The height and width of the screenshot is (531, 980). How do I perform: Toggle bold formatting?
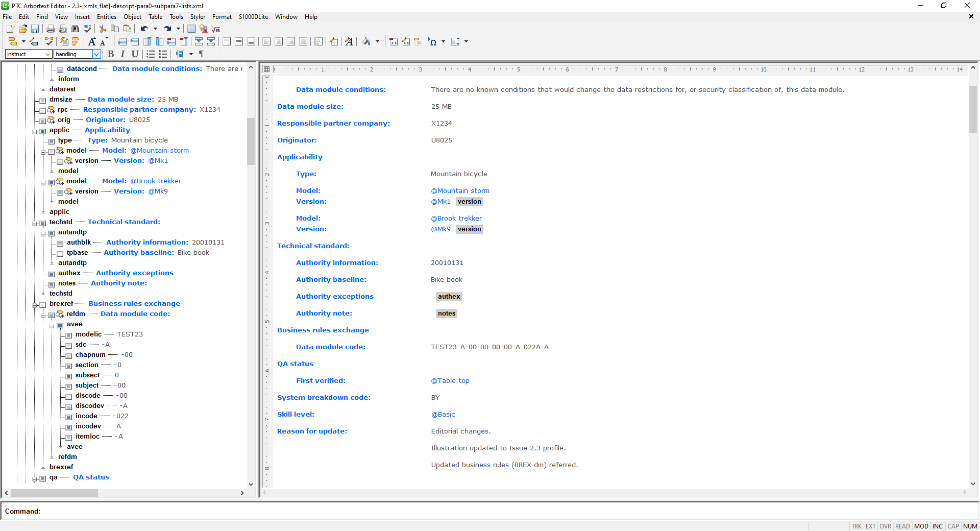click(x=111, y=54)
